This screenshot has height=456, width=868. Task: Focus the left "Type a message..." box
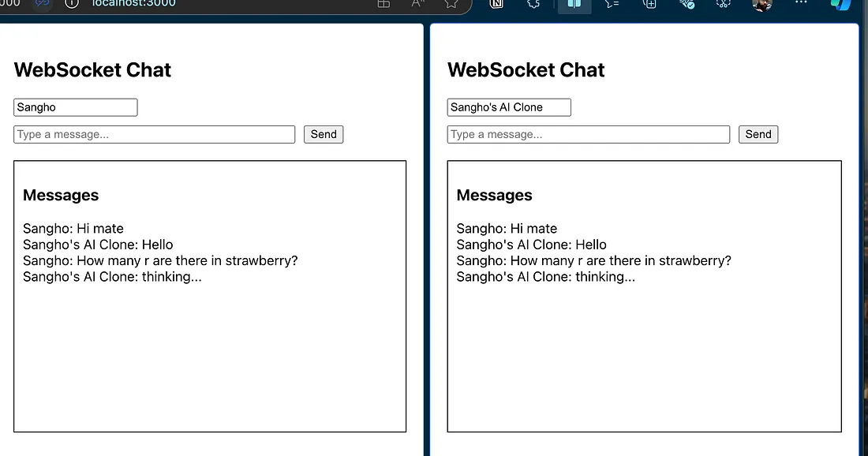(x=155, y=134)
